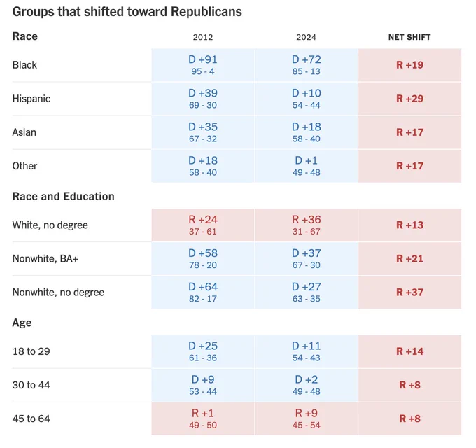The height and width of the screenshot is (448, 476).
Task: Click the Nonwhite, no degree 2012 cell D +64
Action: pos(203,292)
